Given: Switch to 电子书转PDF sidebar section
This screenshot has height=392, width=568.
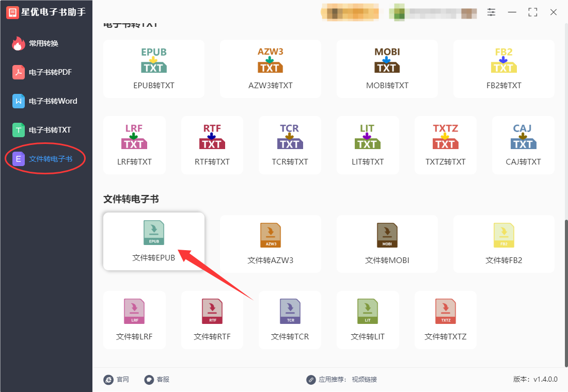Looking at the screenshot, I should pyautogui.click(x=42, y=72).
